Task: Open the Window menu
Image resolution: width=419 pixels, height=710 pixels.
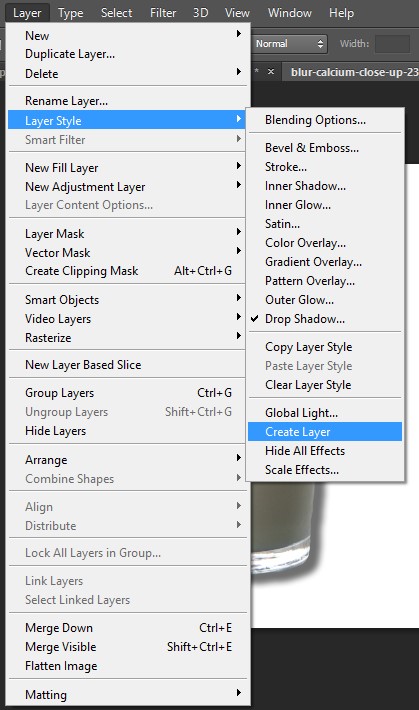Action: (x=289, y=13)
